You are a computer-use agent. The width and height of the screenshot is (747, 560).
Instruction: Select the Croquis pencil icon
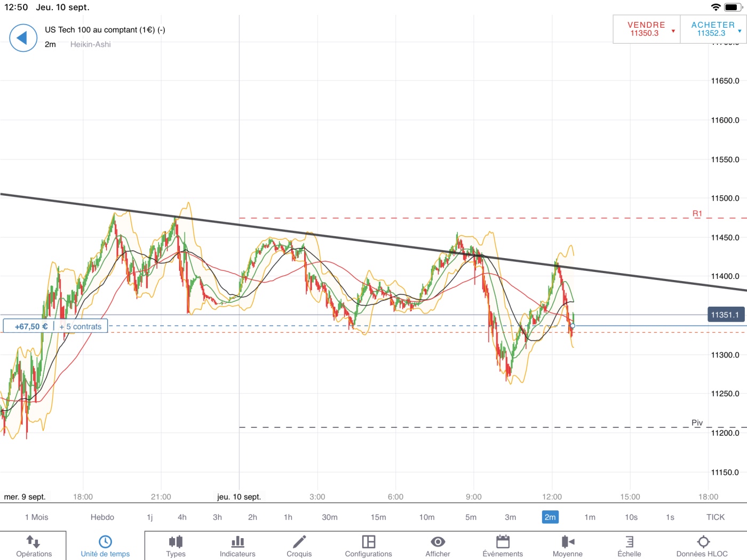299,542
